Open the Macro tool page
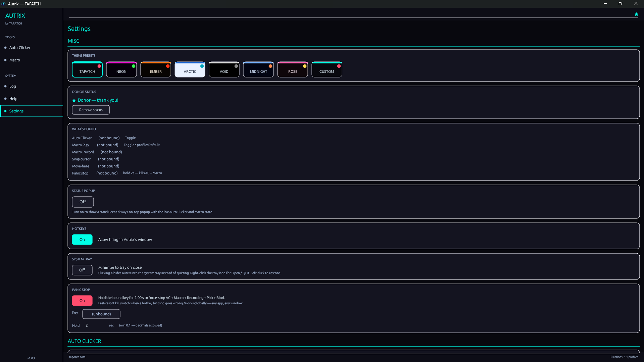This screenshot has height=362, width=644. tap(32, 60)
